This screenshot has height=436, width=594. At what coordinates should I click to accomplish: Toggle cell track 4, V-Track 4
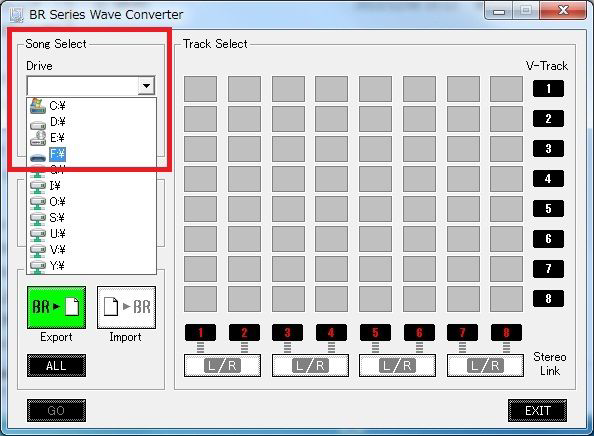pos(331,178)
